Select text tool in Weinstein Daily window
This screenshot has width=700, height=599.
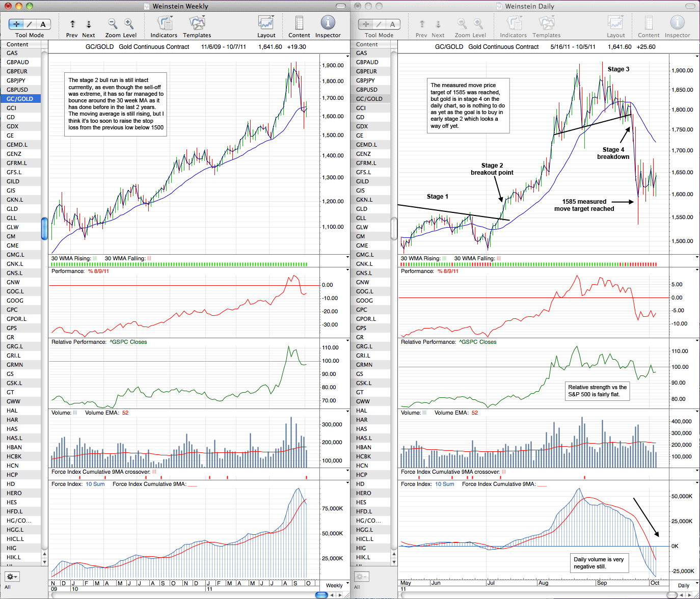coord(393,24)
